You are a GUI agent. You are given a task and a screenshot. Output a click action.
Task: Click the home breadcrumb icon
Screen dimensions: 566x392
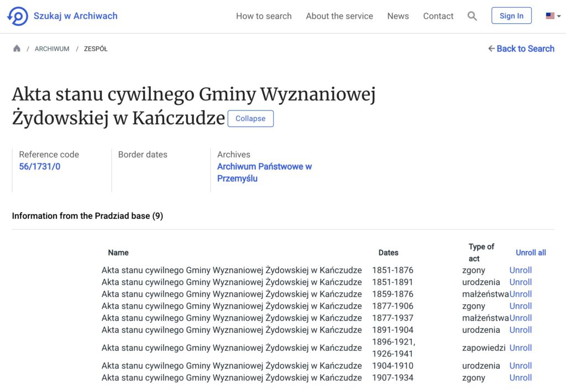click(17, 49)
